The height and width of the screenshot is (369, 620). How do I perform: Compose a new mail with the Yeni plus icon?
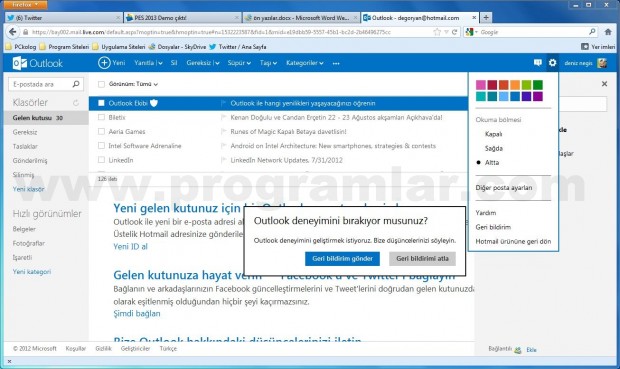[104, 63]
